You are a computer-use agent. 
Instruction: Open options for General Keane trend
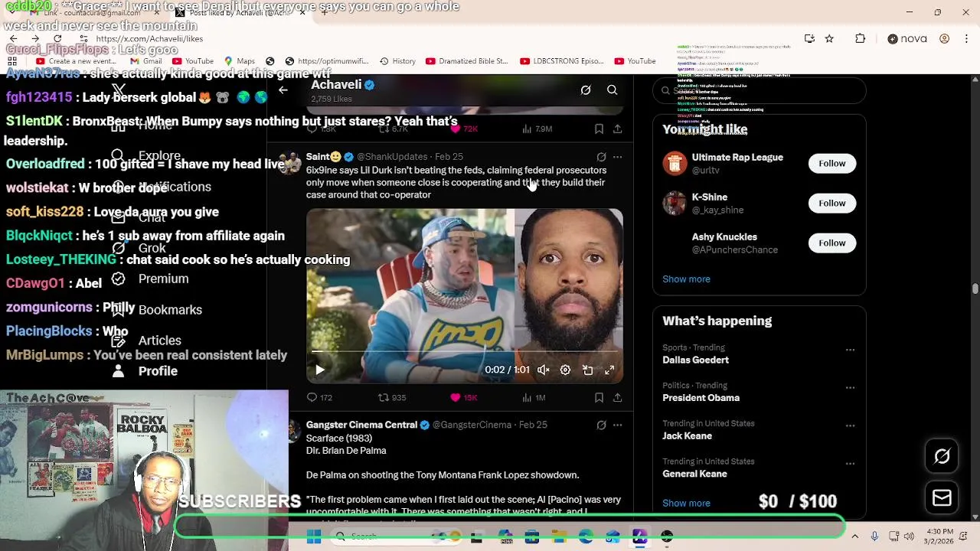coord(850,464)
